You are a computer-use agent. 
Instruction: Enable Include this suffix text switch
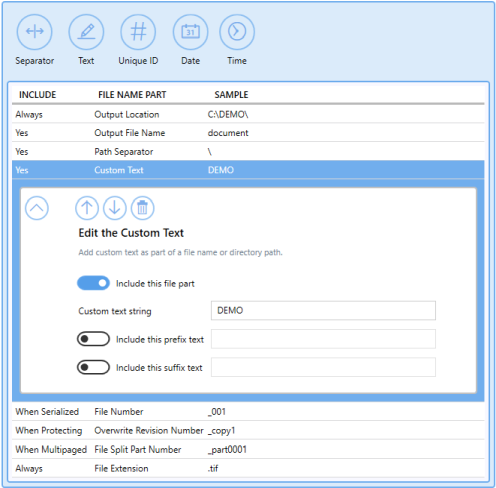[93, 367]
